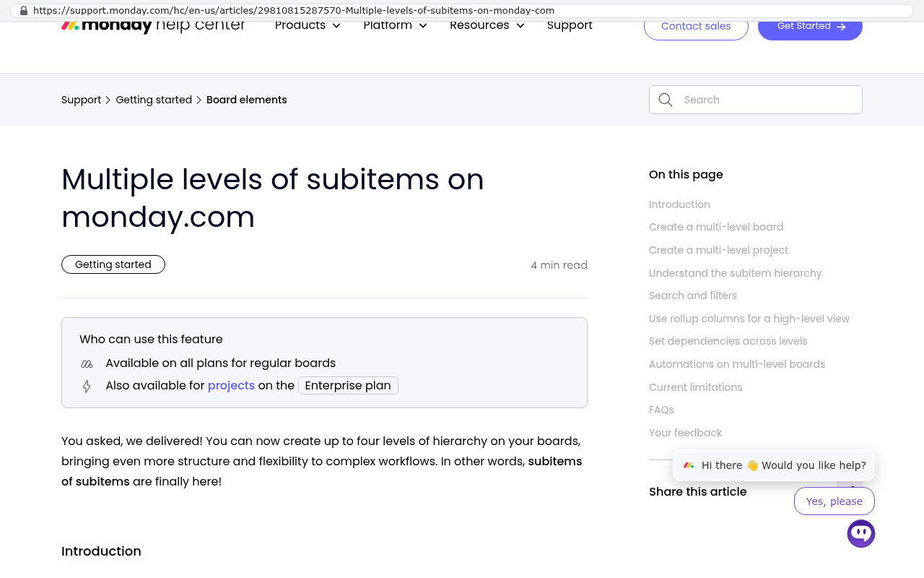The width and height of the screenshot is (924, 578).
Task: Click the Who can use this feature text
Action: [x=151, y=339]
